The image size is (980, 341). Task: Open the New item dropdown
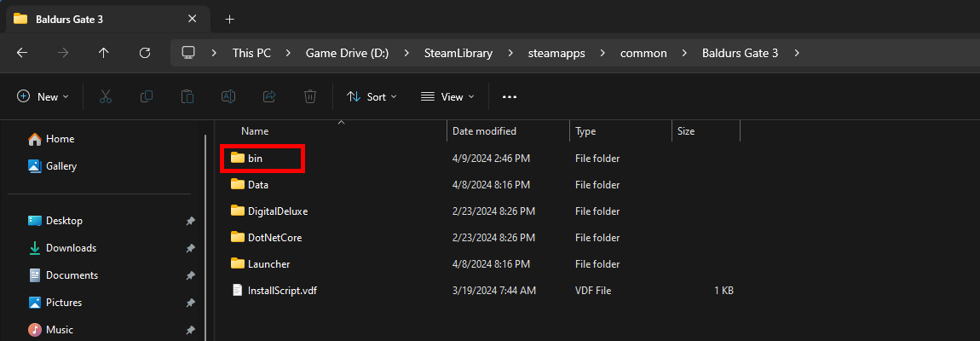(x=43, y=96)
